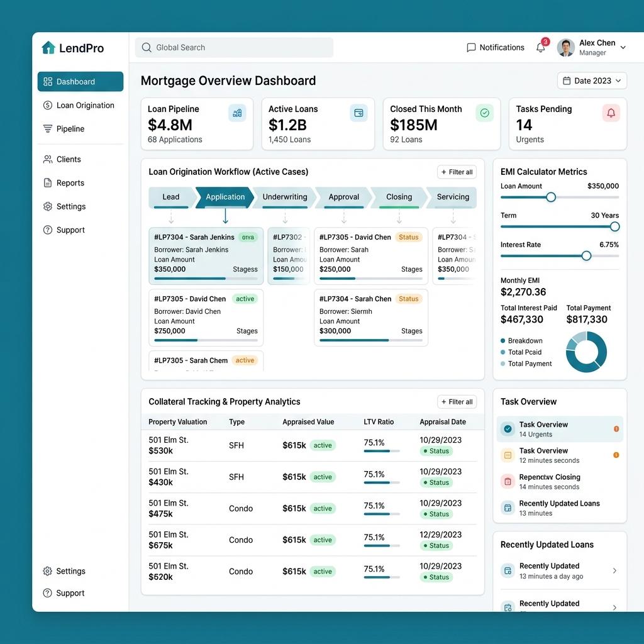Click into the Global Search field
This screenshot has height=644, width=644.
click(x=234, y=48)
